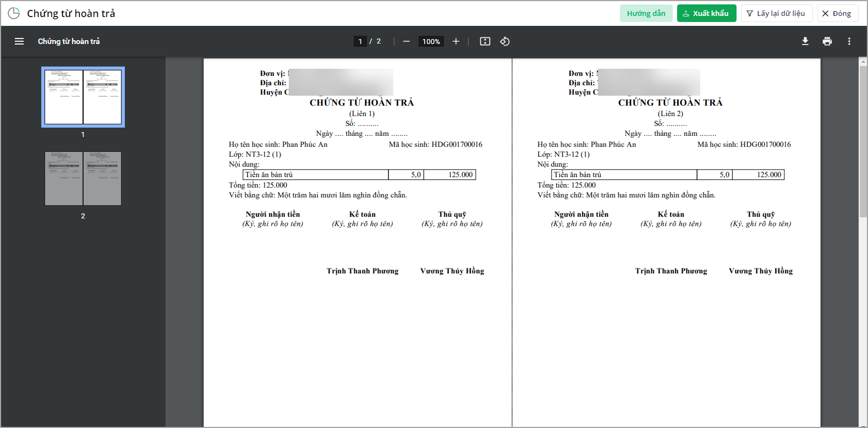Image resolution: width=868 pixels, height=428 pixels.
Task: Click Lấy lại dữ liệu to reload data
Action: pyautogui.click(x=777, y=13)
